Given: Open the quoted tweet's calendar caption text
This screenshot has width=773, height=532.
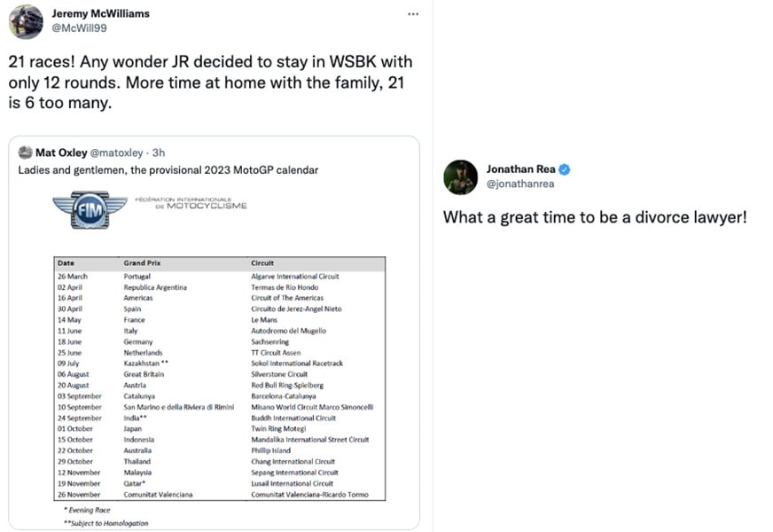Looking at the screenshot, I should pyautogui.click(x=168, y=170).
